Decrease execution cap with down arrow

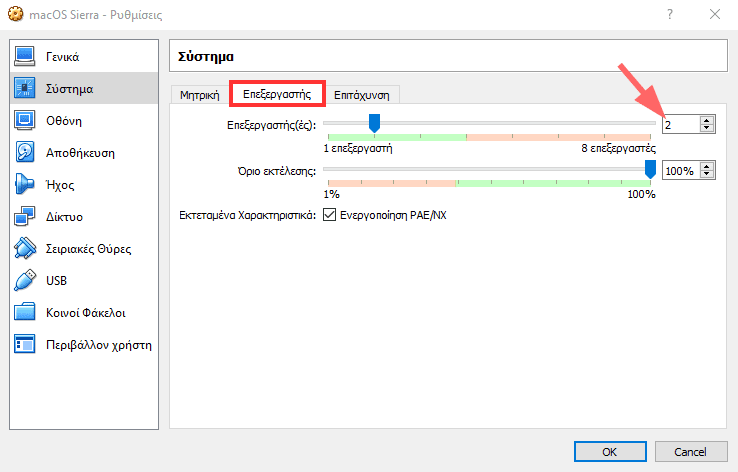pyautogui.click(x=706, y=175)
